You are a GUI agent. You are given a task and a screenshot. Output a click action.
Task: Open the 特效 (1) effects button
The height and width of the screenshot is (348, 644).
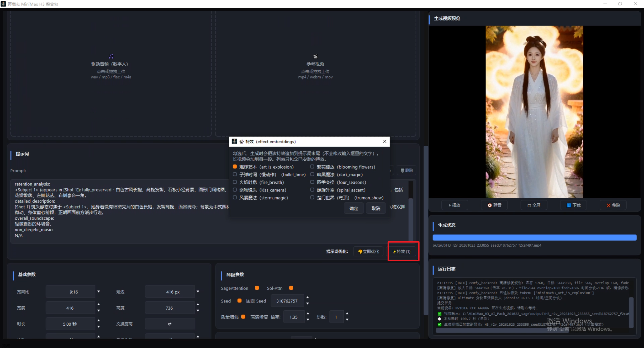click(x=401, y=252)
